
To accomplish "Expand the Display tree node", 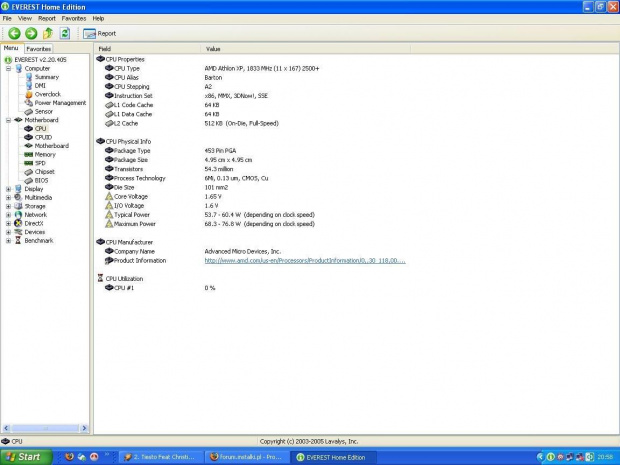I will click(x=8, y=188).
